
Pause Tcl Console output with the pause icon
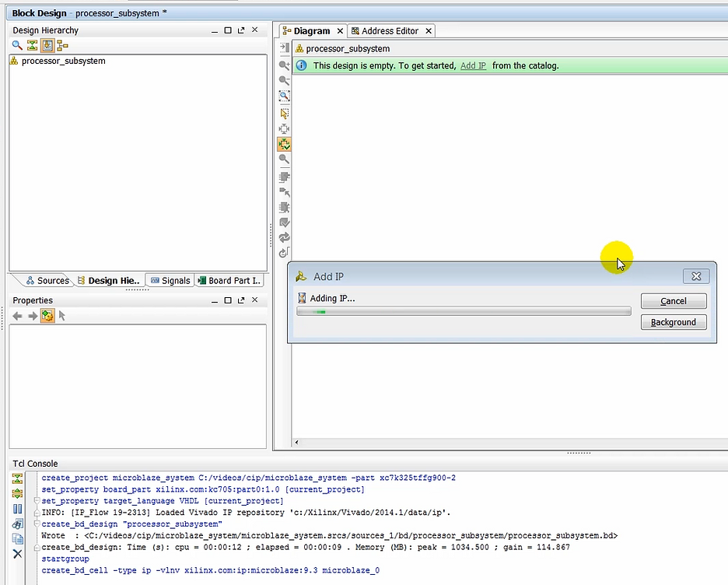17,508
